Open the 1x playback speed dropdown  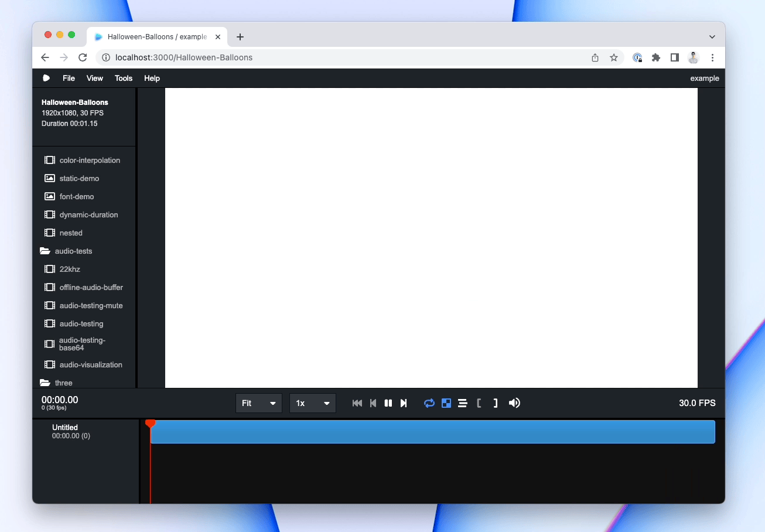(x=312, y=403)
